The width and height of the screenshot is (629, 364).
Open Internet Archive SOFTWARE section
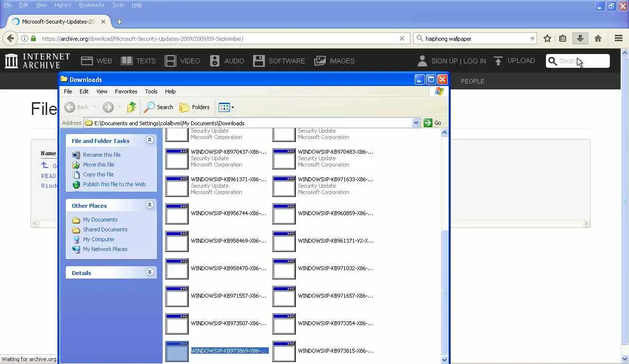(x=279, y=61)
